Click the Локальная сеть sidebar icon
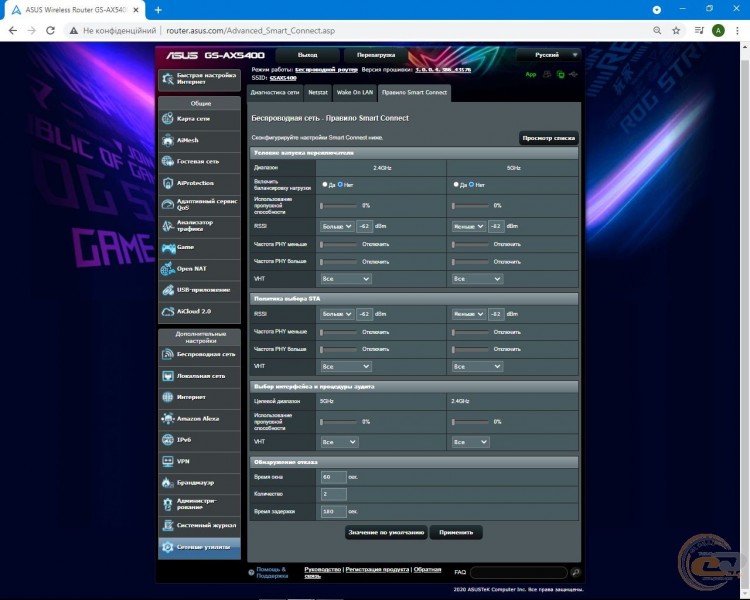Viewport: 750px width, 600px height. pos(167,376)
